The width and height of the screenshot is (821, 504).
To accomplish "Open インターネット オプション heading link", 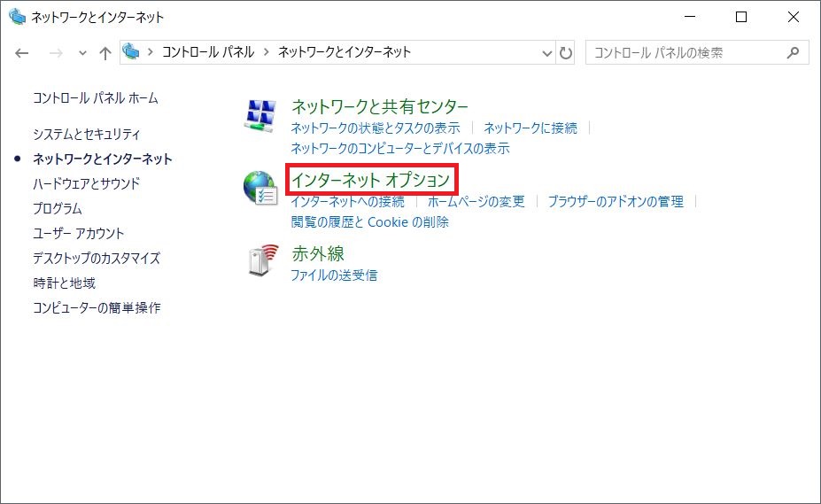I will pyautogui.click(x=370, y=180).
